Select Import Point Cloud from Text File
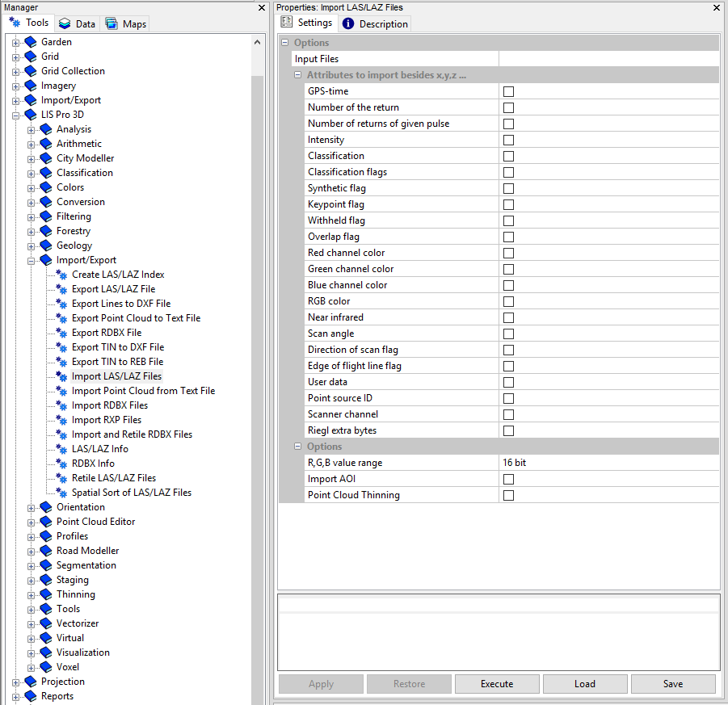The width and height of the screenshot is (728, 705). 144,391
